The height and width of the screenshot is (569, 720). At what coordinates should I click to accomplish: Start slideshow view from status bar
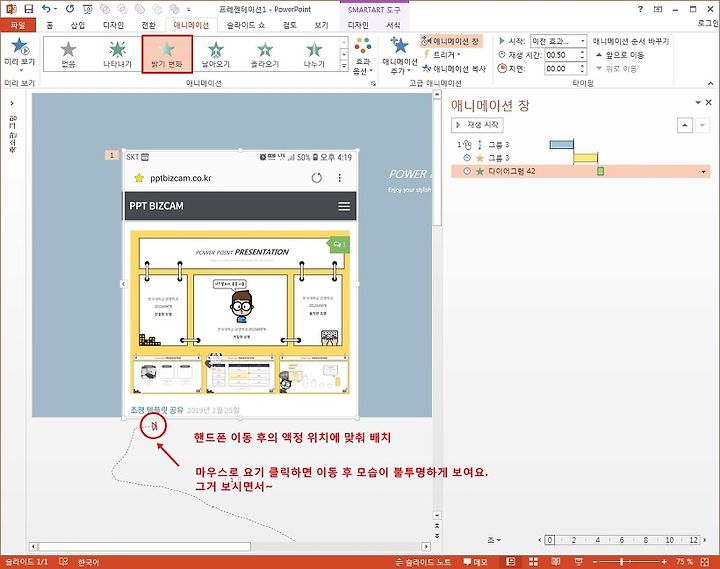point(579,562)
